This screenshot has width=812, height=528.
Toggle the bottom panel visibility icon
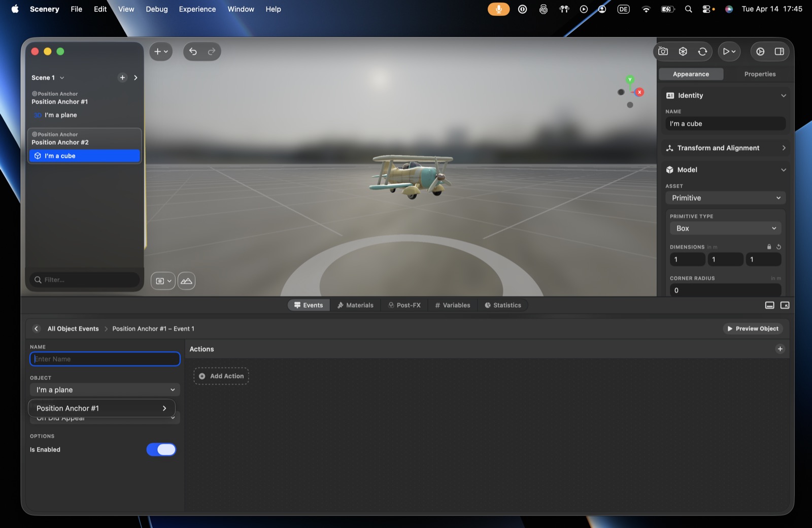click(770, 305)
